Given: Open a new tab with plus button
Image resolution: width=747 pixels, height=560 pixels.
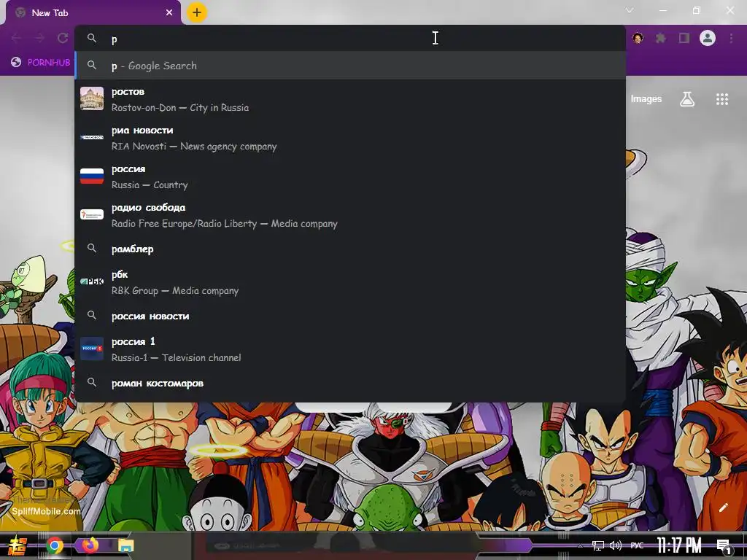Looking at the screenshot, I should tap(197, 12).
